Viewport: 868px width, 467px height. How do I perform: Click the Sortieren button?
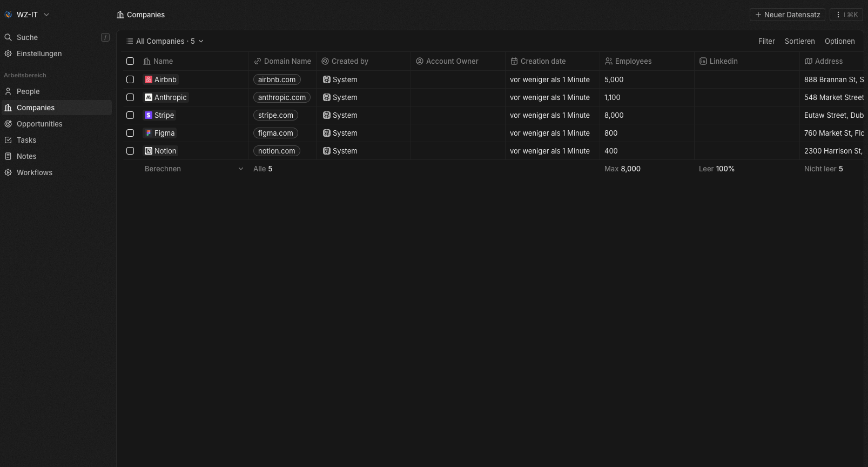(x=799, y=41)
